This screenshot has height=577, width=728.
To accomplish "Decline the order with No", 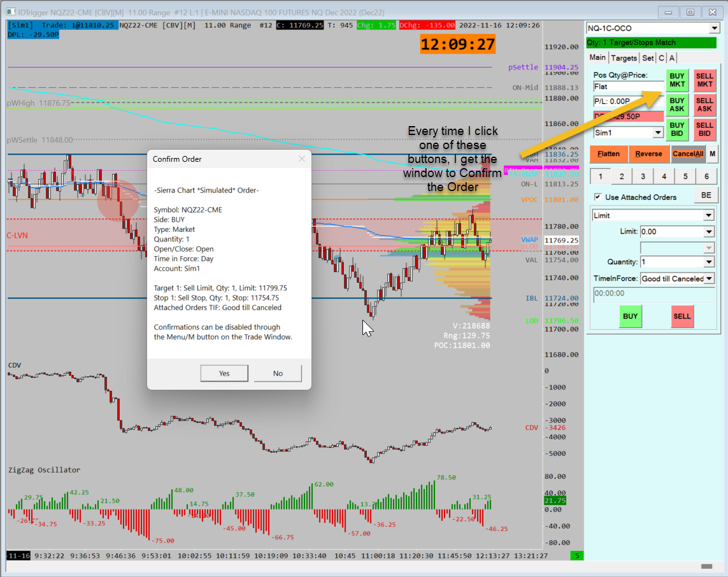I will (278, 373).
